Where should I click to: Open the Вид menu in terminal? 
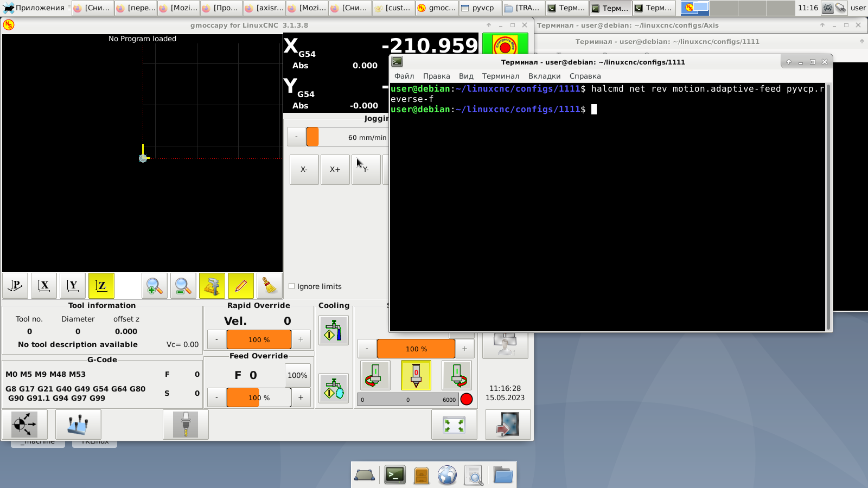(466, 76)
